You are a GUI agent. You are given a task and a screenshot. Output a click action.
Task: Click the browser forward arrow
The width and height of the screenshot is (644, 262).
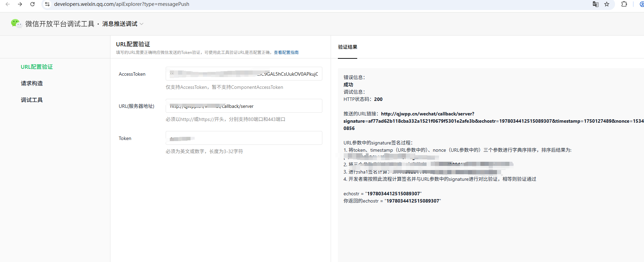(x=20, y=4)
